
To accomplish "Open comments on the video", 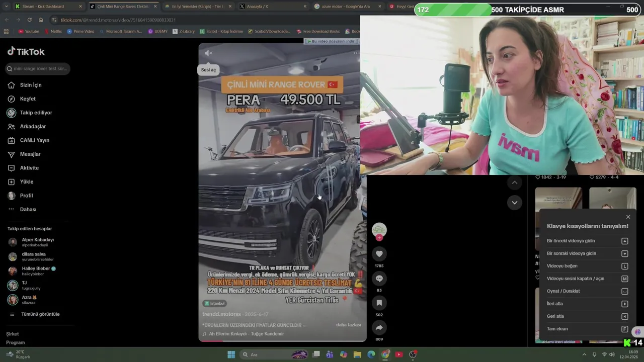I will coord(379,279).
